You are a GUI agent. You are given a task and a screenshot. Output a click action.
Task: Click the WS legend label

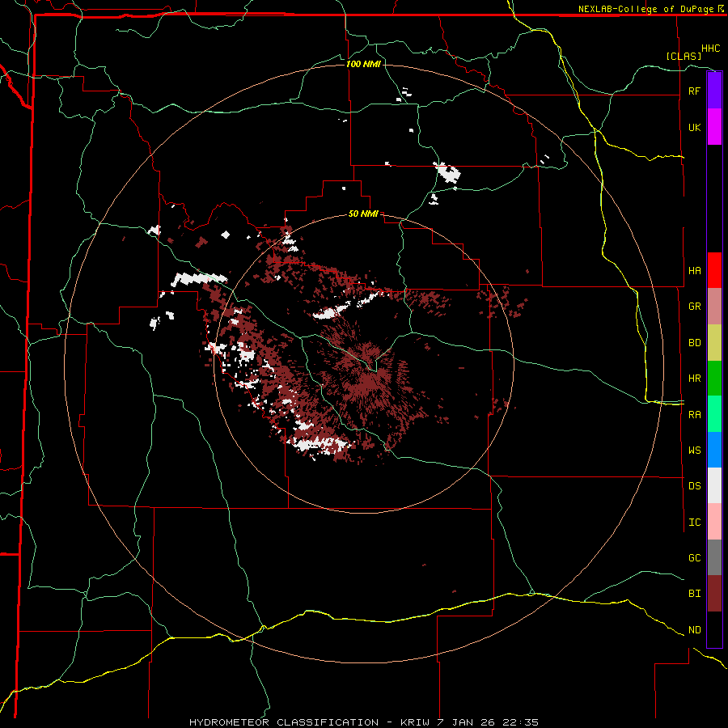click(x=694, y=450)
